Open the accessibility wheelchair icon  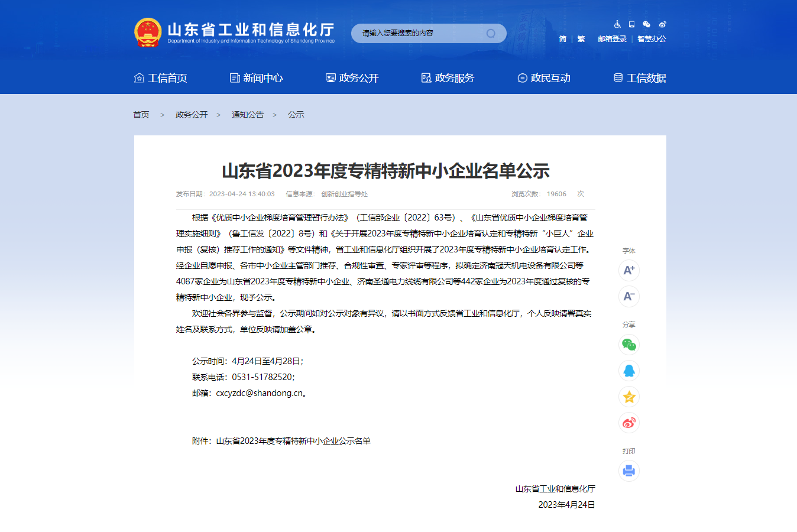[617, 24]
